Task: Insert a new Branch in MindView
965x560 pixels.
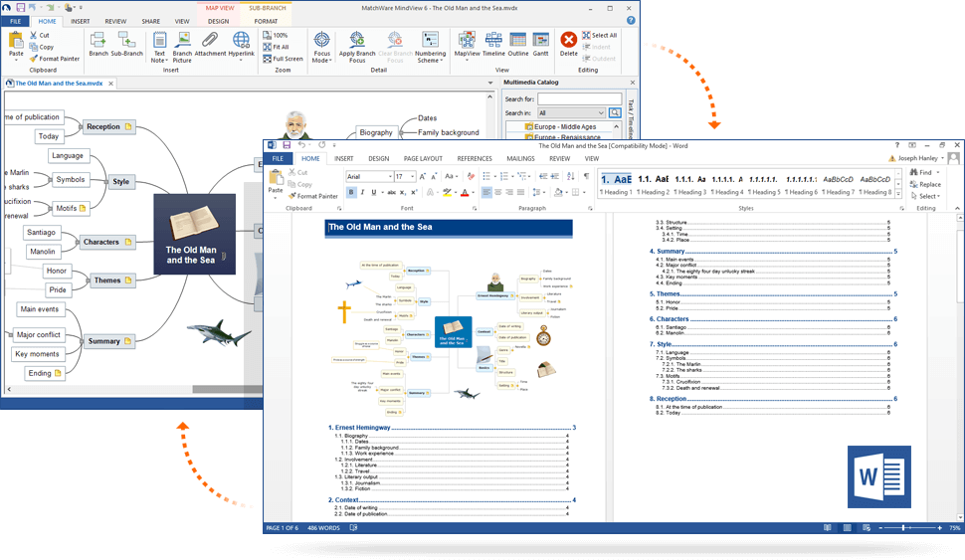Action: click(x=98, y=45)
